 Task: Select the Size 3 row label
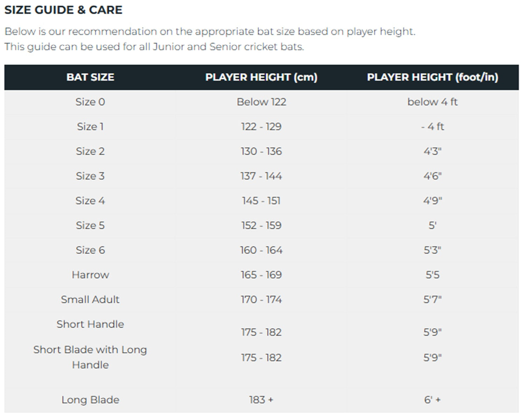click(90, 176)
